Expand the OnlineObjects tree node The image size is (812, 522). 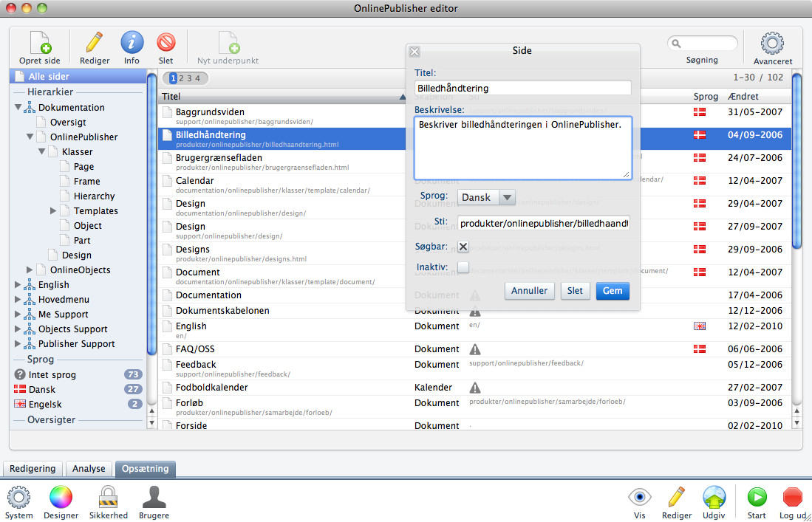coord(30,270)
